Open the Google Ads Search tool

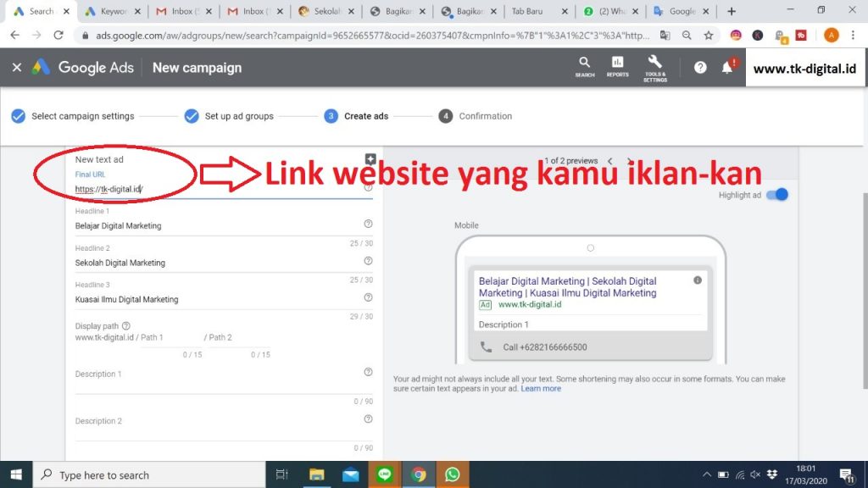click(x=584, y=66)
